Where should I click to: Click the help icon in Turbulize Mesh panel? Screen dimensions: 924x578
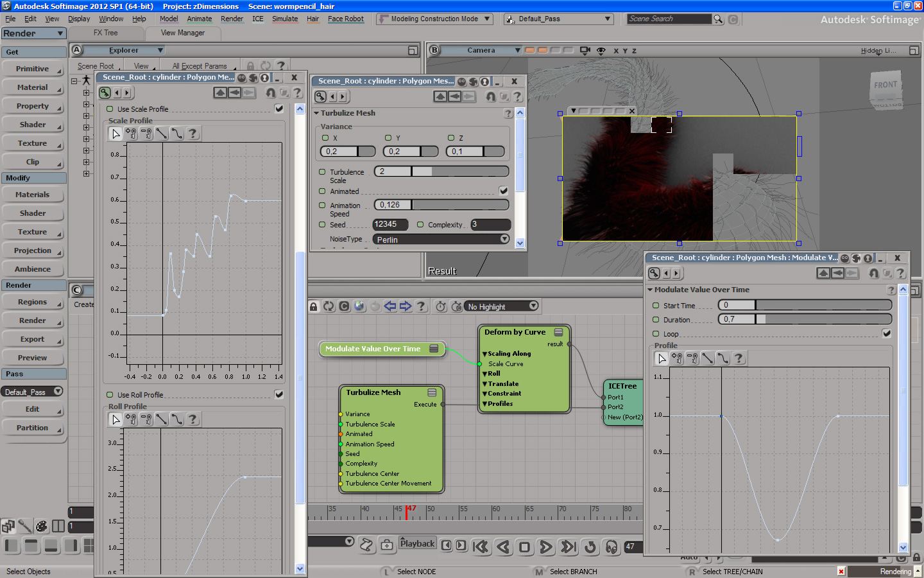(x=508, y=114)
